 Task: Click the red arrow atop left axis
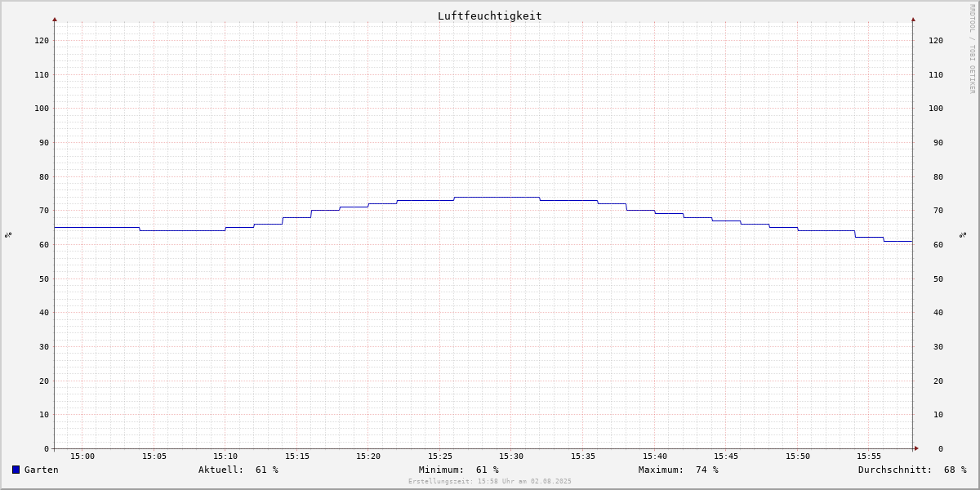click(55, 19)
